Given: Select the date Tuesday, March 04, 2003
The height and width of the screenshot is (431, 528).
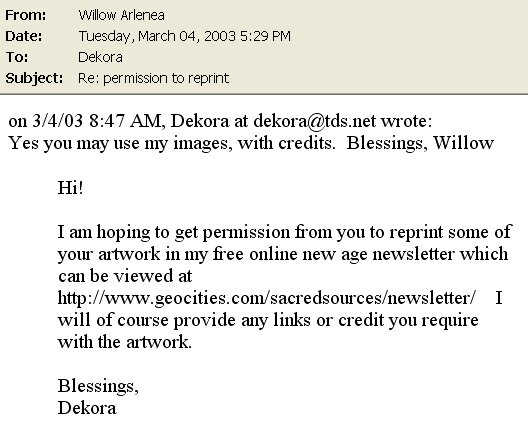Looking at the screenshot, I should tap(157, 36).
